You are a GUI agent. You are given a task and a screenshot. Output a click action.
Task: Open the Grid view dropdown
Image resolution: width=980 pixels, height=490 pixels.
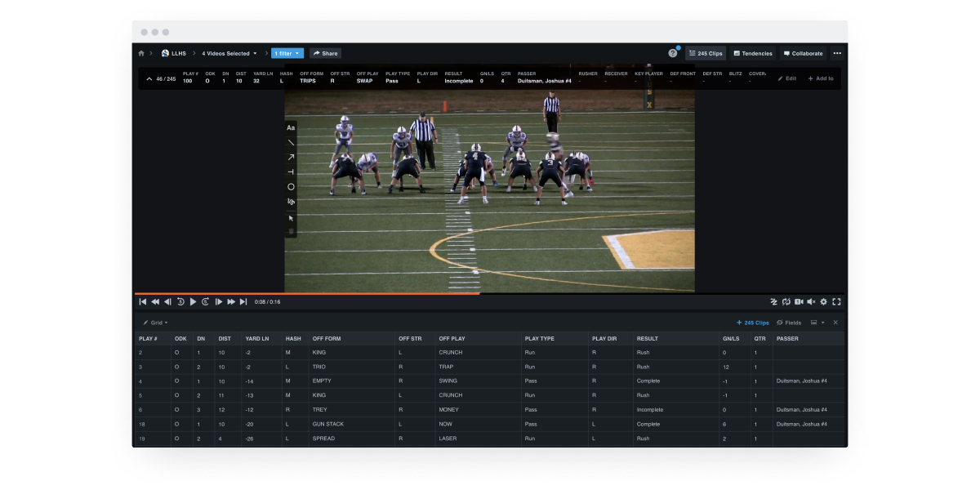[155, 323]
